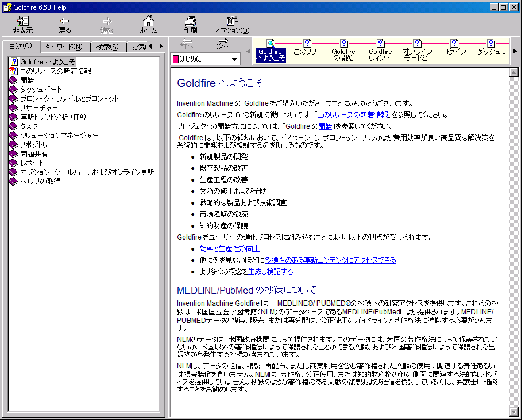This screenshot has width=522, height=420.
Task: Click the page icon beside このリリースの新着情報
Action: [x=13, y=71]
